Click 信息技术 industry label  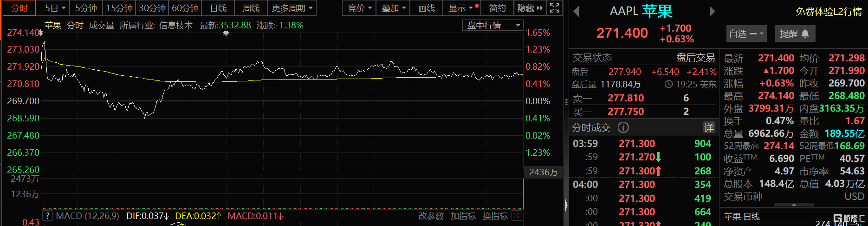pyautogui.click(x=175, y=25)
